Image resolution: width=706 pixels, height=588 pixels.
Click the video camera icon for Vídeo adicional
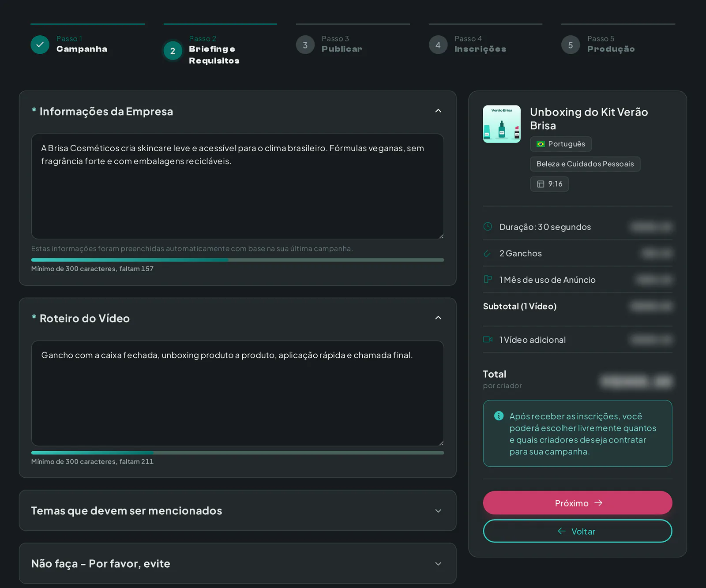(488, 339)
